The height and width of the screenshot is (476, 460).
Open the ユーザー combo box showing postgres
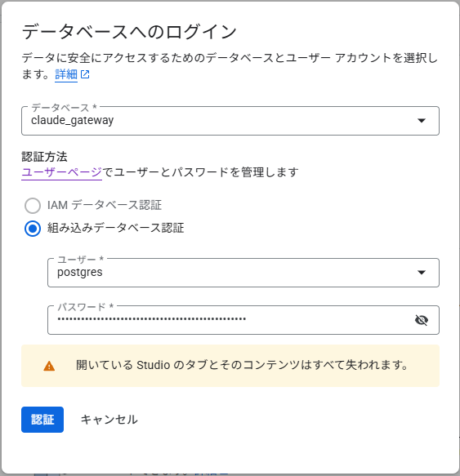click(x=243, y=273)
